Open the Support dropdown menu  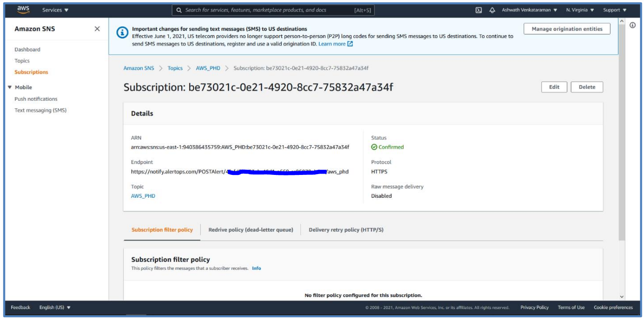[614, 10]
